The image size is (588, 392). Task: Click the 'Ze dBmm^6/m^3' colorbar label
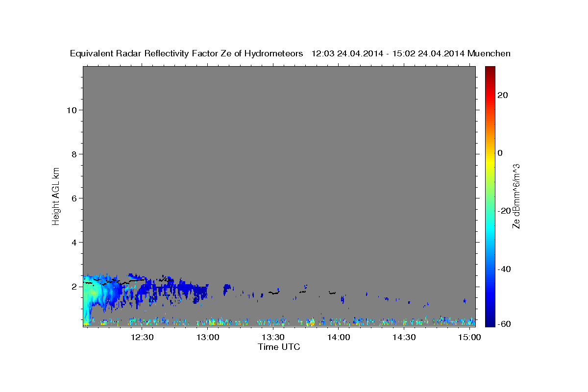pyautogui.click(x=516, y=196)
